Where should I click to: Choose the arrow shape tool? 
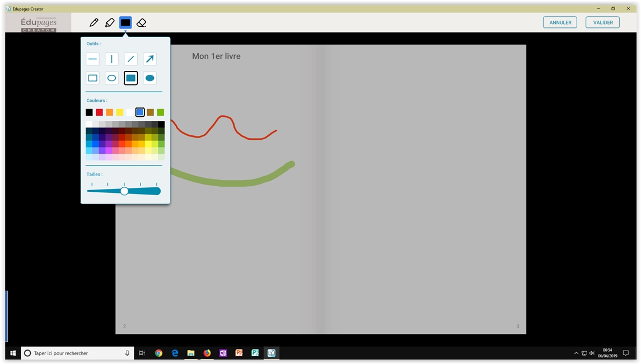[x=149, y=59]
